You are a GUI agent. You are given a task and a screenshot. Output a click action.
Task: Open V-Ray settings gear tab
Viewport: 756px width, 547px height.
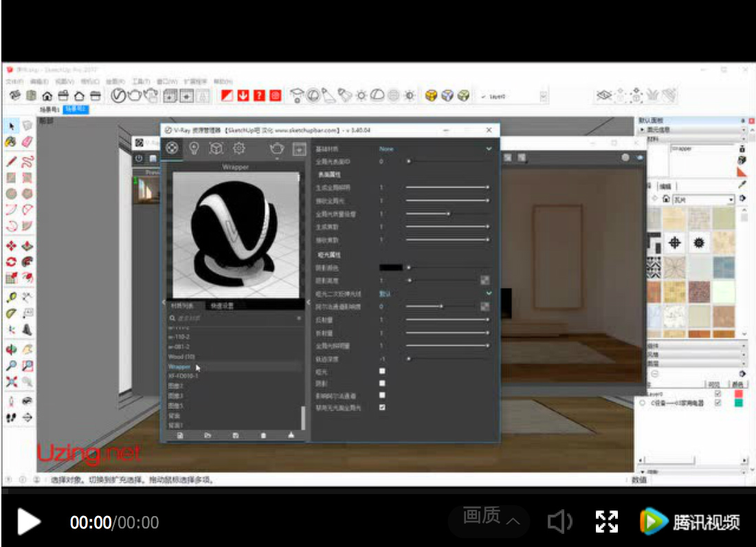239,148
